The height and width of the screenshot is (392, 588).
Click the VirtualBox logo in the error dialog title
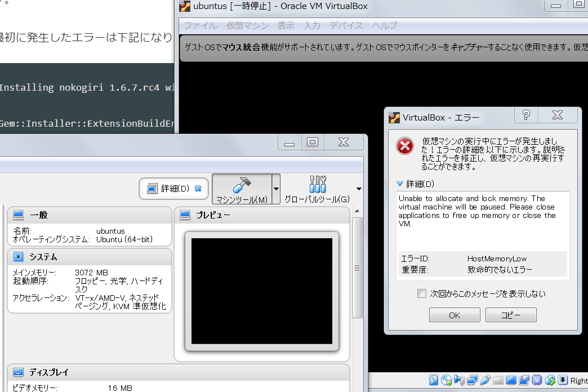click(394, 117)
